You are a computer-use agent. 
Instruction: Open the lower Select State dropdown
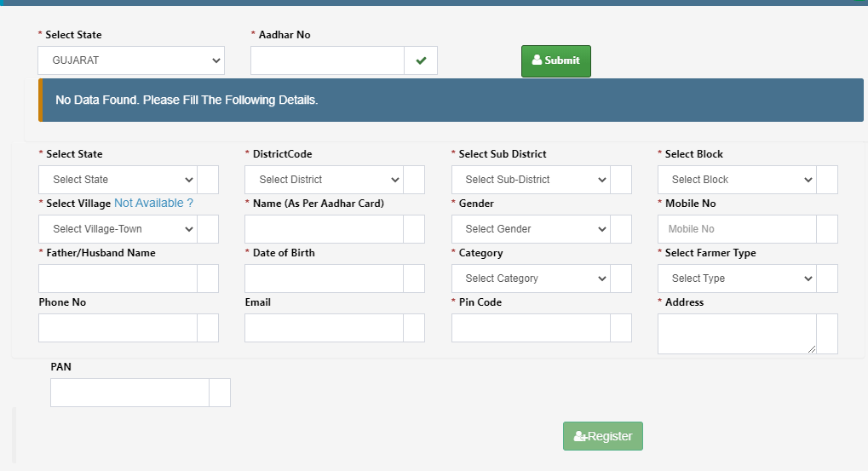(x=118, y=180)
